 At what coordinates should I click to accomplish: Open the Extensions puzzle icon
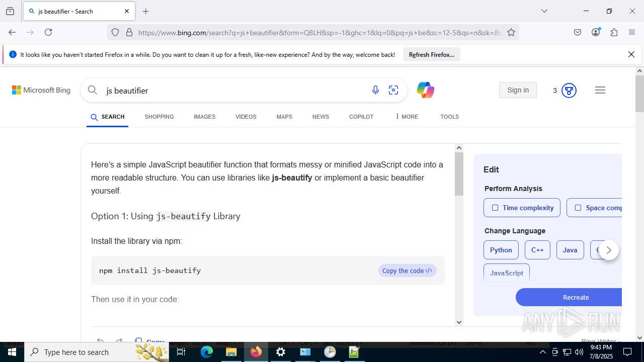coord(614,32)
